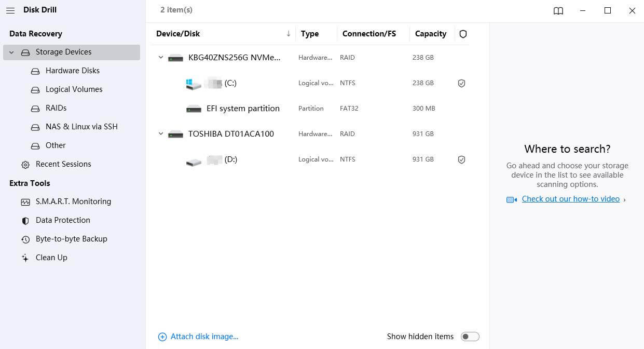This screenshot has height=349, width=644.
Task: Click the D: volume drive icon
Action: (194, 163)
